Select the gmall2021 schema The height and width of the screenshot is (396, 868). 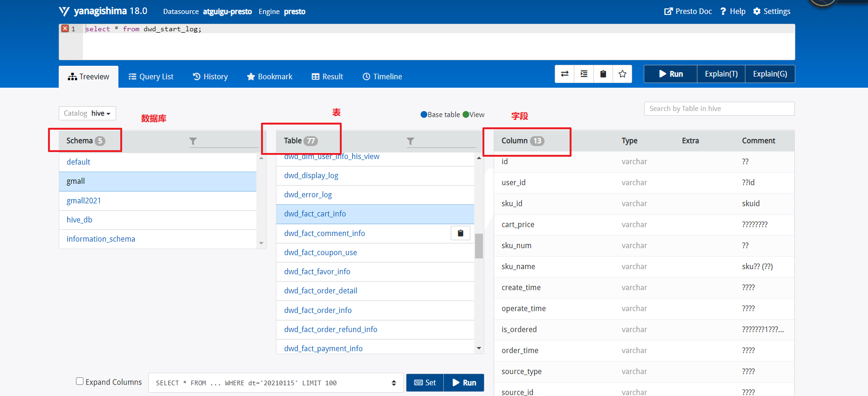coord(158,201)
